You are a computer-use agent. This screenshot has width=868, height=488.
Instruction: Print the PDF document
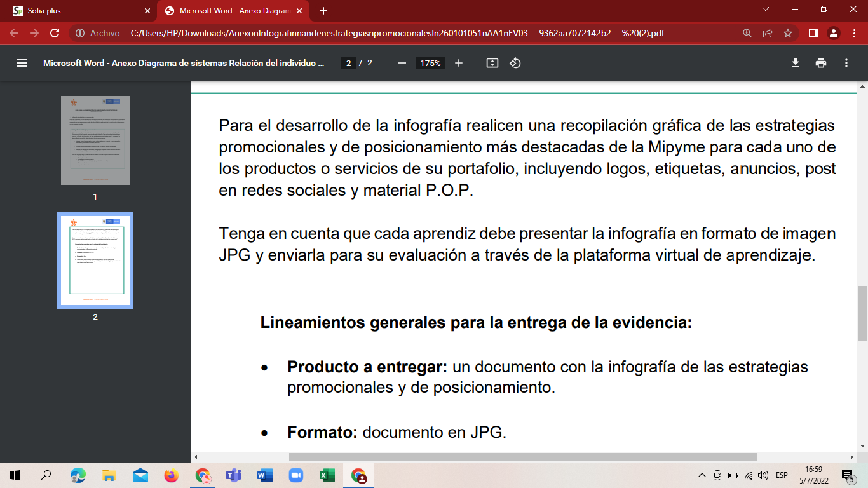(821, 63)
